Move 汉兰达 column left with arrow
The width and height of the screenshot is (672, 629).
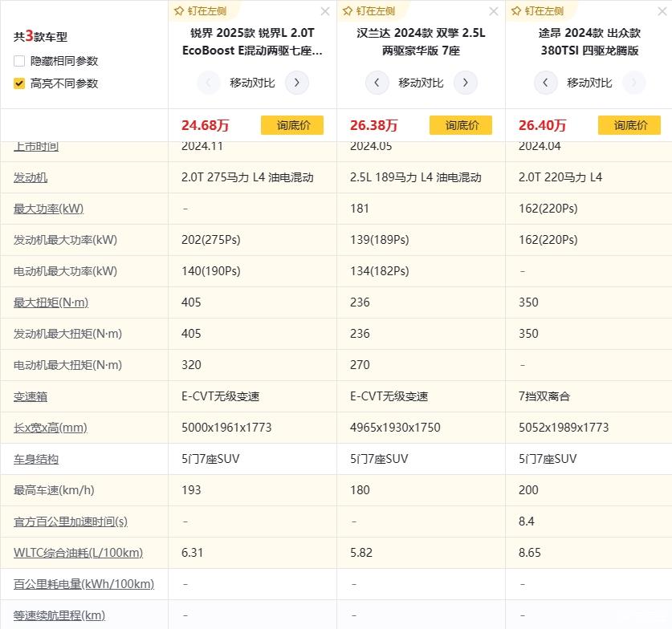(x=377, y=82)
